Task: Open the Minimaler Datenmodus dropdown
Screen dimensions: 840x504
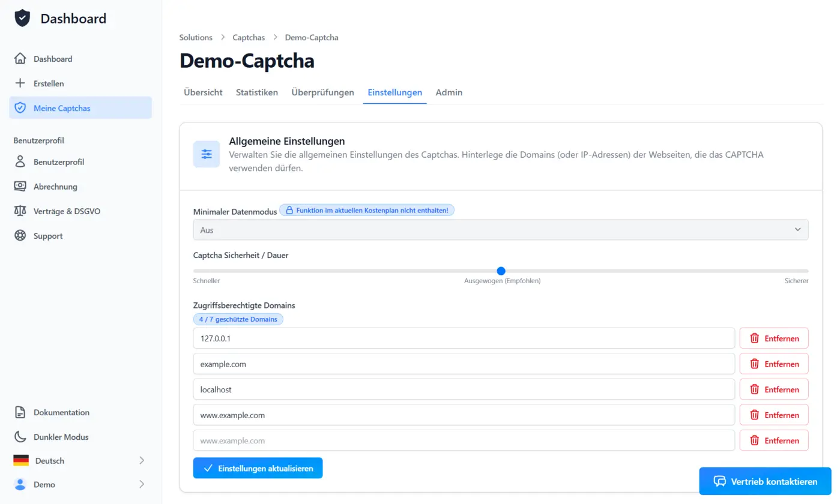Action: [501, 230]
